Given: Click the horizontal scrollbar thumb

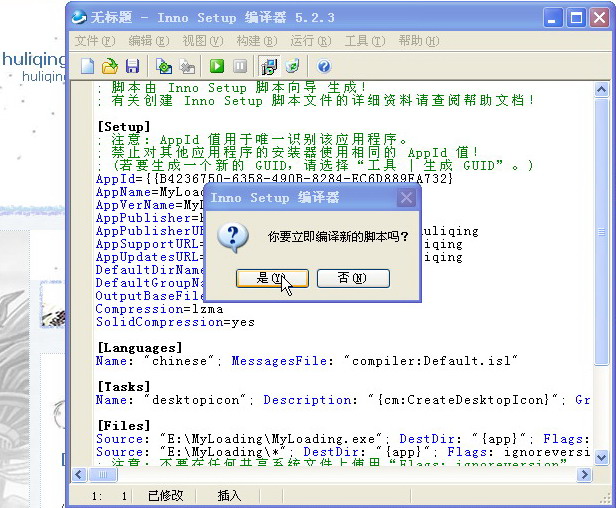Looking at the screenshot, I should (x=103, y=475).
